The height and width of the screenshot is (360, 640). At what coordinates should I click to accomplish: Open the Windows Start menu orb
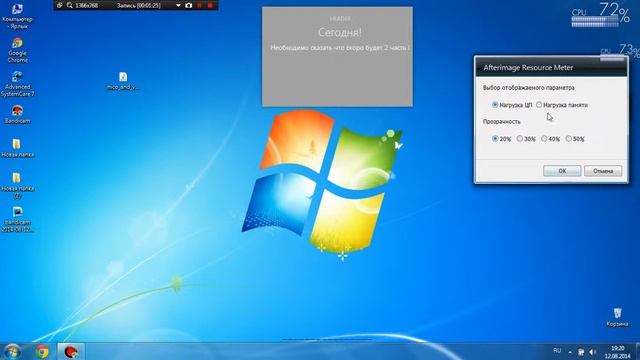(x=12, y=351)
